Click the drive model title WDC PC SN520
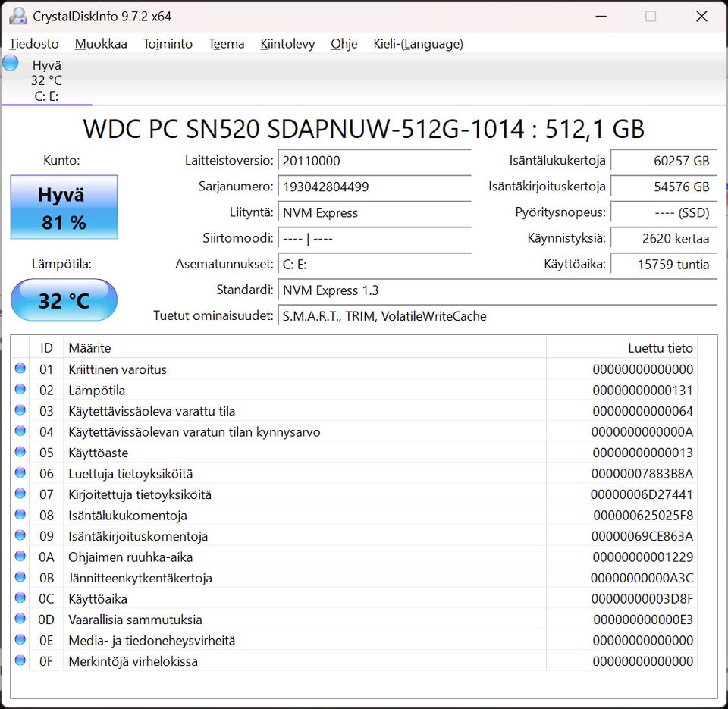The height and width of the screenshot is (709, 728). coord(364,129)
